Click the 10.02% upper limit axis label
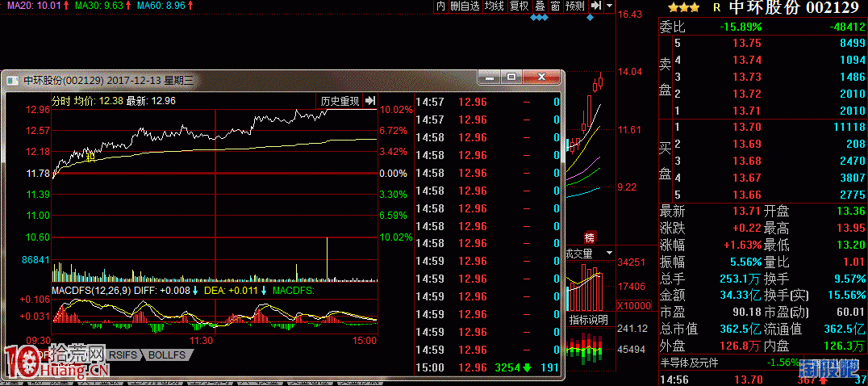Viewport: 868px width, 386px height. [x=395, y=110]
